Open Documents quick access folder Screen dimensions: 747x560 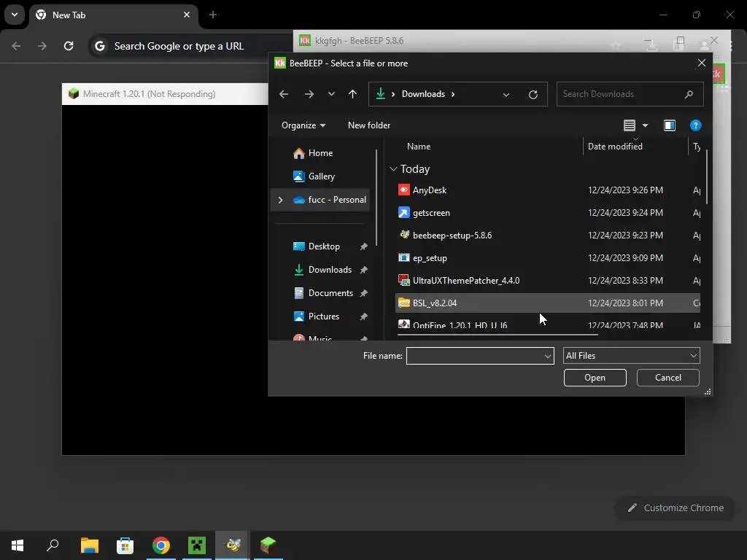(330, 293)
